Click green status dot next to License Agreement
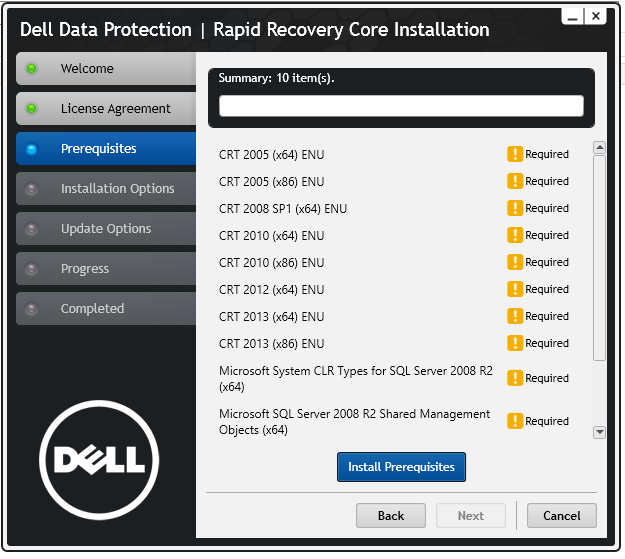Screen dimensions: 625x559 point(31,108)
